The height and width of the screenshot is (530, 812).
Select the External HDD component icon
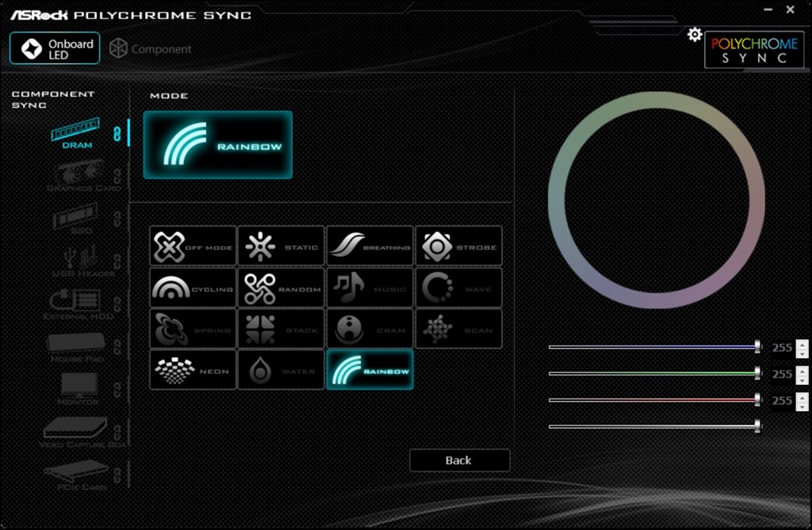78,304
